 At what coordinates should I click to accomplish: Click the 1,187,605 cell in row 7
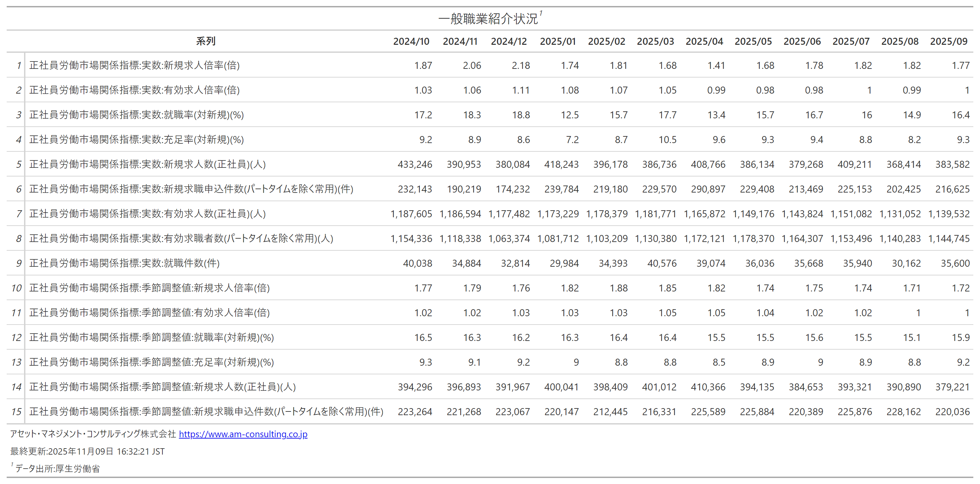pyautogui.click(x=411, y=214)
